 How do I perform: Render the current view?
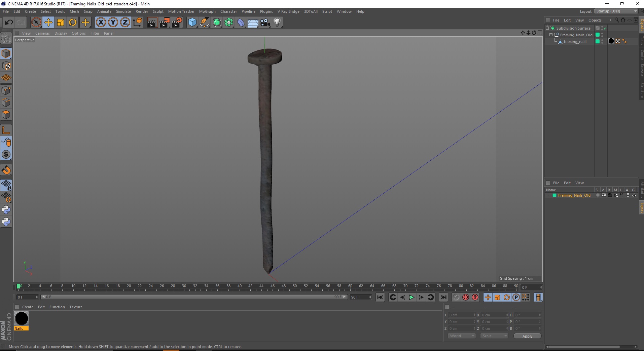[152, 23]
